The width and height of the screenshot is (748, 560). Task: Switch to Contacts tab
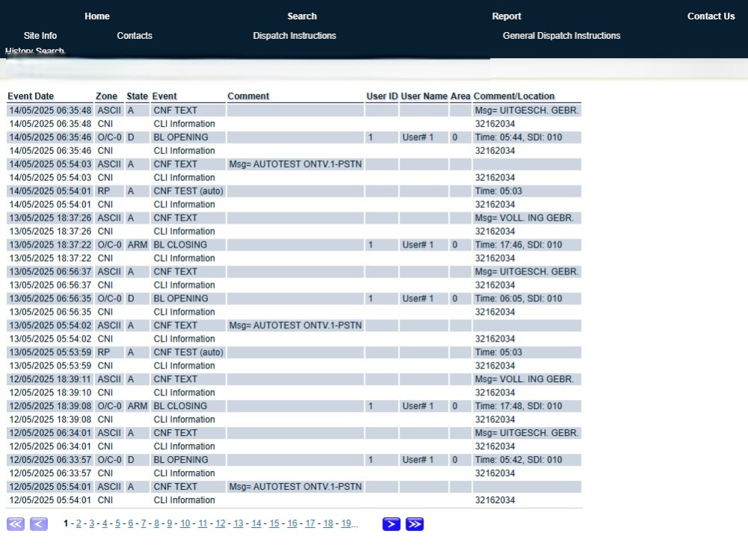[135, 36]
